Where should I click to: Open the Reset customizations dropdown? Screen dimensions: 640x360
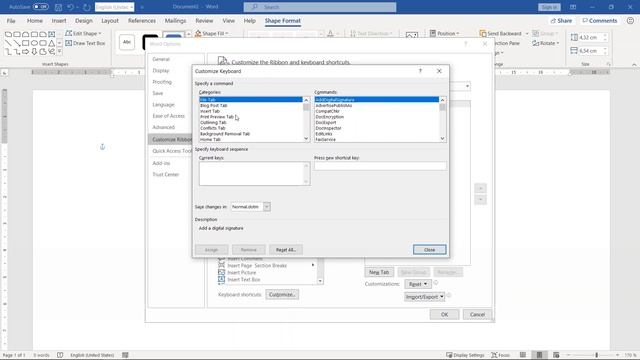[418, 284]
